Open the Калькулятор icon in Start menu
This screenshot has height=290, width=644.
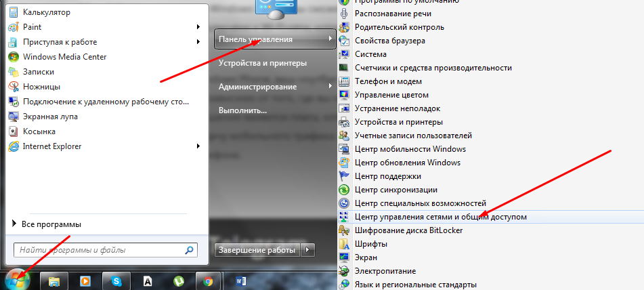pos(14,12)
